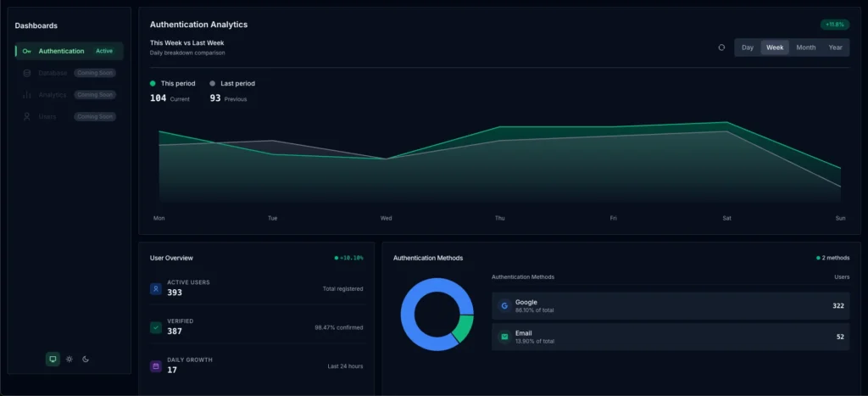This screenshot has height=396, width=868.
Task: Click the Database sidebar item
Action: (x=70, y=73)
